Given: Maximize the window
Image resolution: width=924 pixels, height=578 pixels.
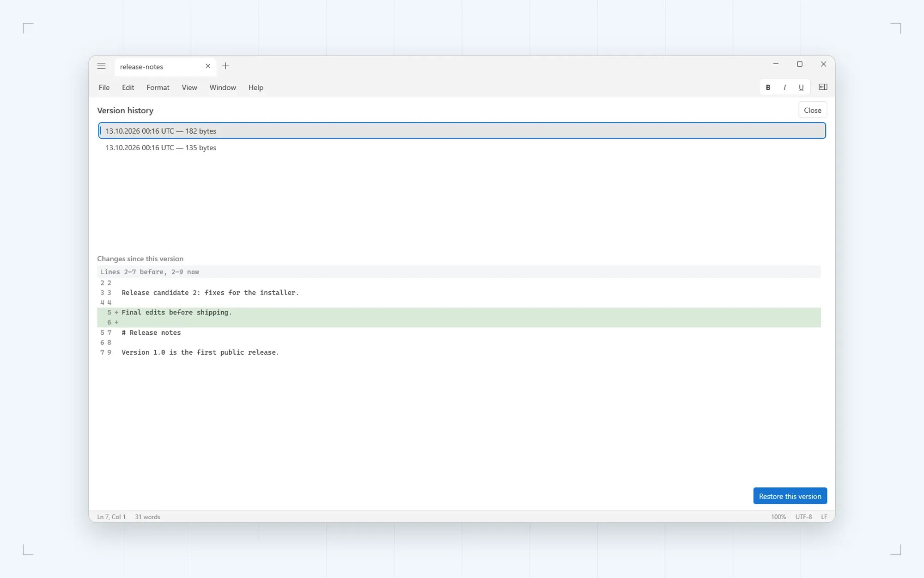Looking at the screenshot, I should coord(800,64).
